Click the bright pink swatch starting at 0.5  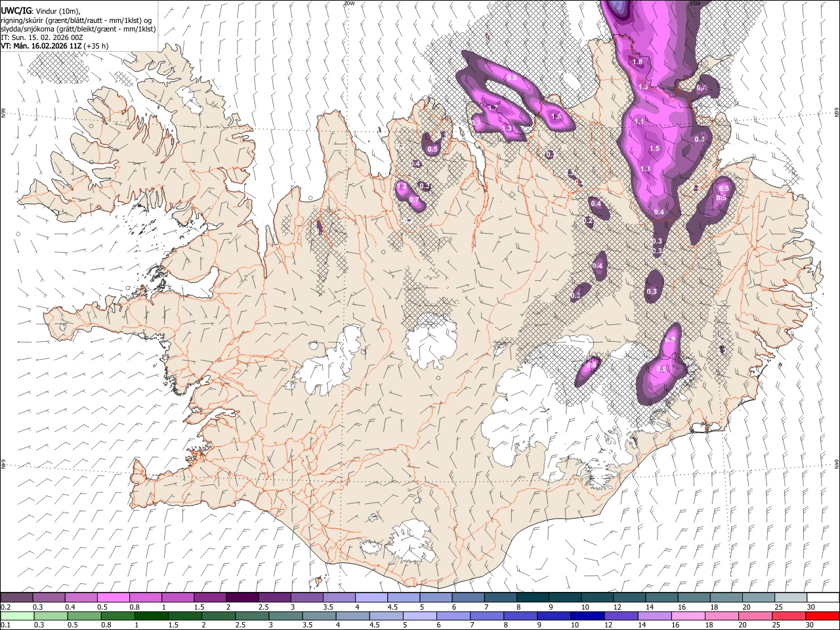[x=114, y=597]
